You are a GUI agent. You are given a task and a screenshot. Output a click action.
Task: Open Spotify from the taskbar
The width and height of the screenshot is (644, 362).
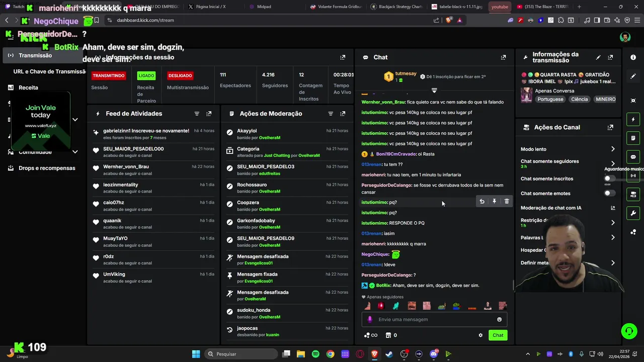(315, 354)
